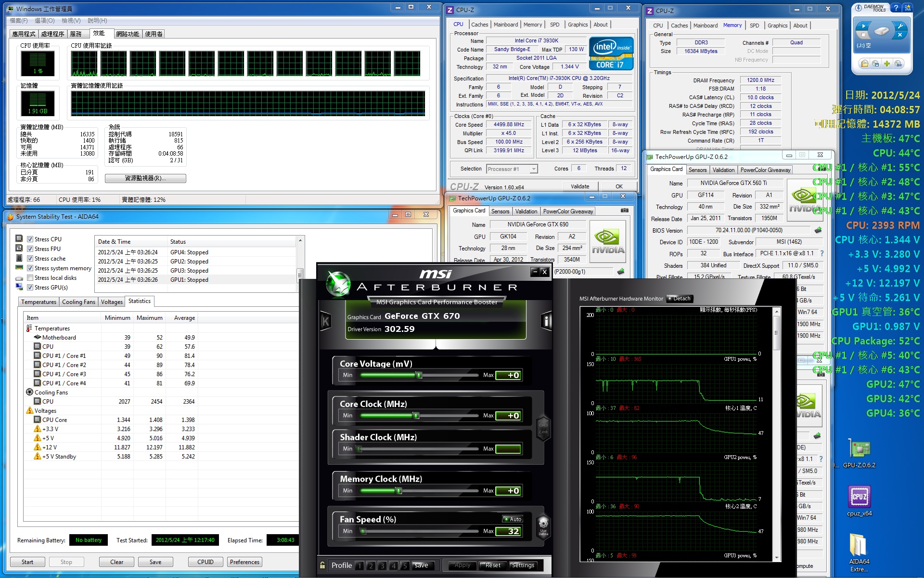Select Afterburner profile slot 5

(x=405, y=566)
